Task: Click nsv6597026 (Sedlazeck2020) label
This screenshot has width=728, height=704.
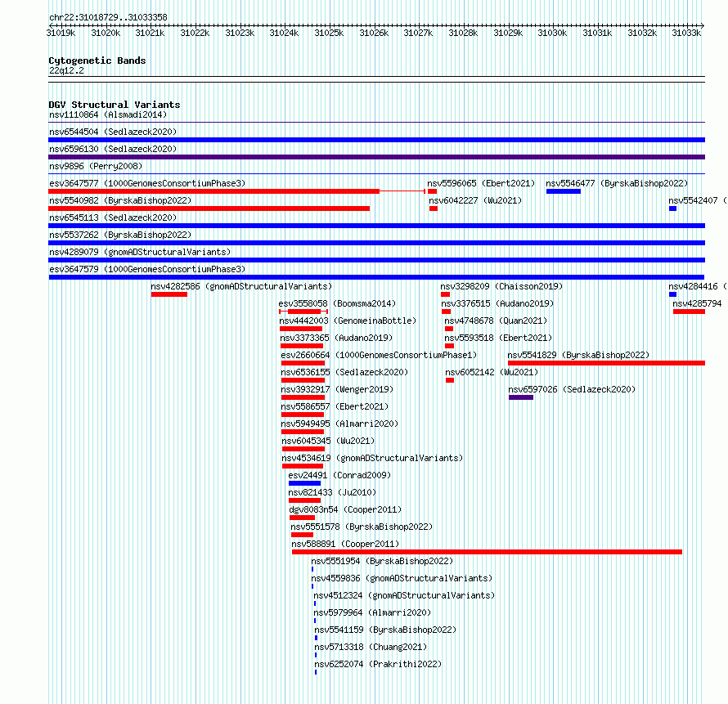Action: click(x=572, y=389)
